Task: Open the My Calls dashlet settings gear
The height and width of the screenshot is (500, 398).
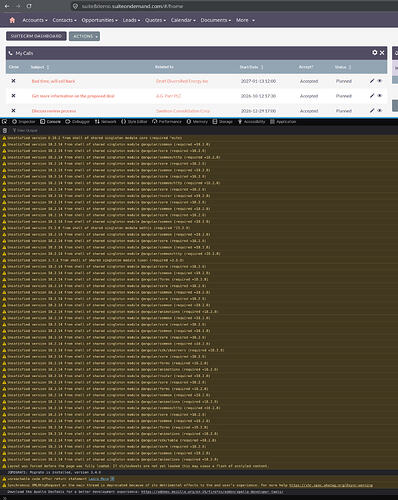Action: (375, 53)
